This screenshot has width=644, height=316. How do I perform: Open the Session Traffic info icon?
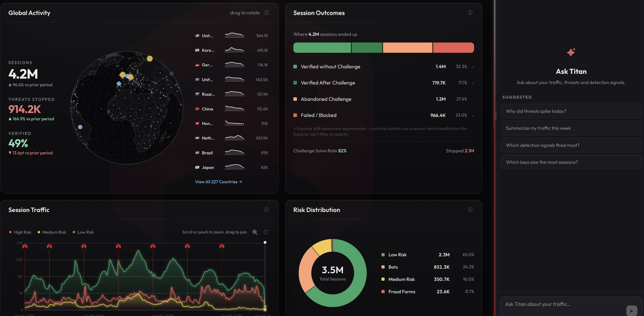[x=266, y=210]
